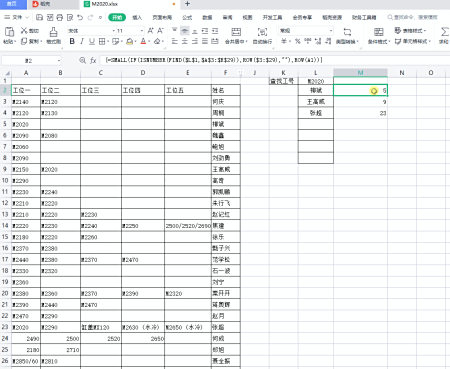Open the font size dropdown
Image resolution: width=450 pixels, height=369 pixels.
[142, 31]
